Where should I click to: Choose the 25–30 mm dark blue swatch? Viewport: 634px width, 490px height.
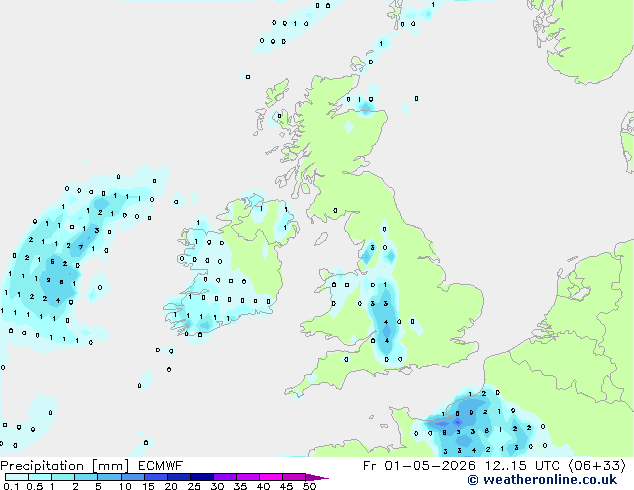(x=202, y=477)
